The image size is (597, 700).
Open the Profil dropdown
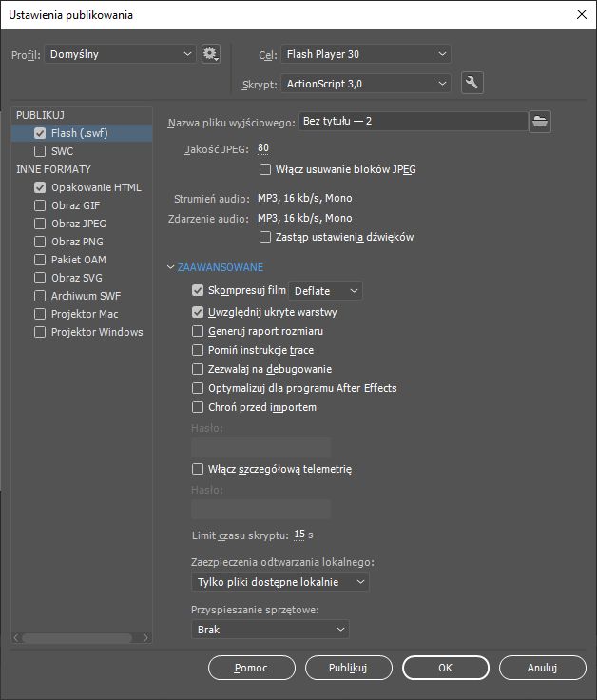[x=120, y=54]
